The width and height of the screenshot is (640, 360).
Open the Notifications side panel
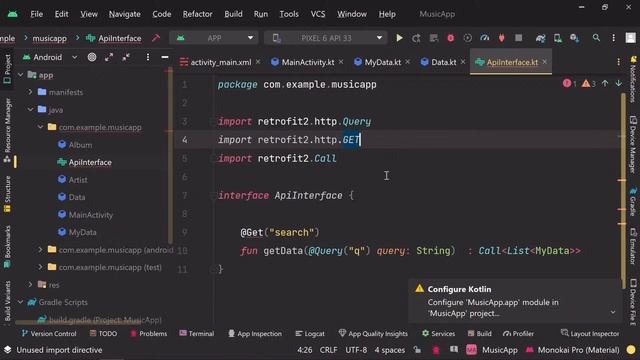click(633, 79)
